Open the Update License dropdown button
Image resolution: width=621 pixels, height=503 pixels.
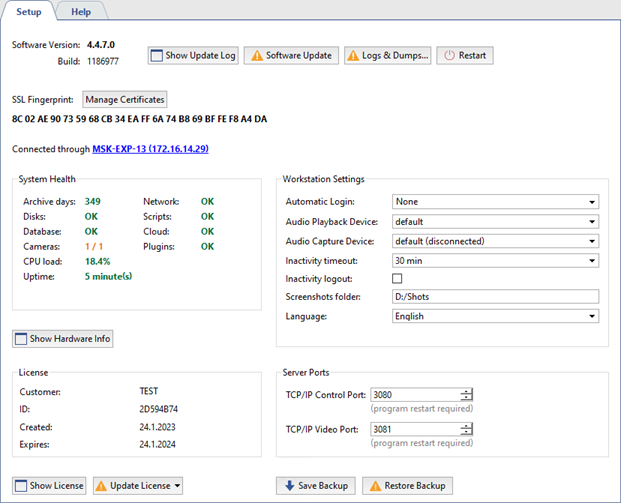click(x=138, y=485)
